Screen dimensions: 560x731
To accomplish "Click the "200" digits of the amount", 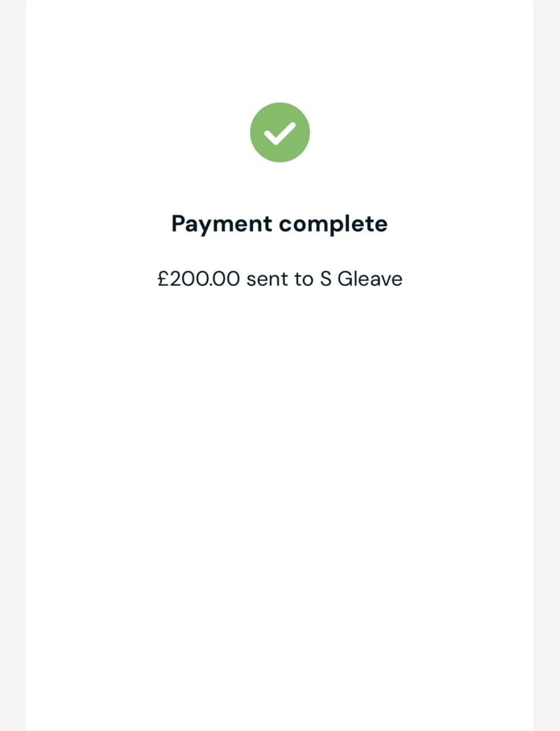I will click(190, 279).
